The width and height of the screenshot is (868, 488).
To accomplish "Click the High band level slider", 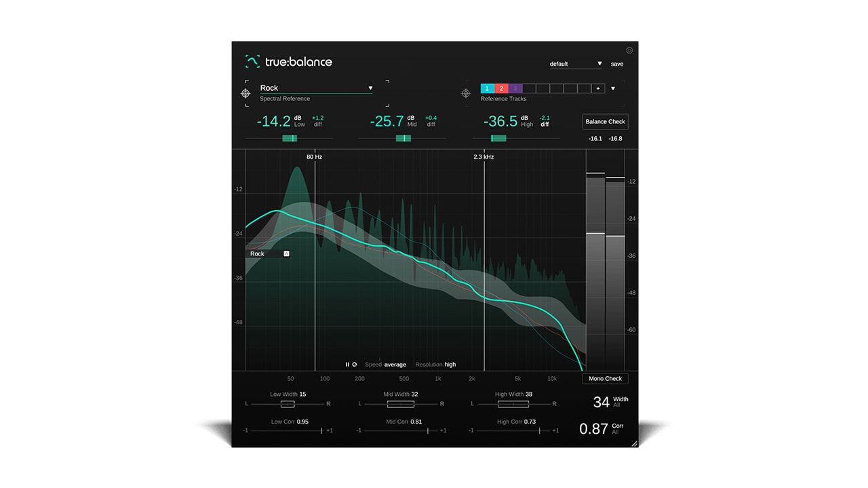I will (517, 138).
